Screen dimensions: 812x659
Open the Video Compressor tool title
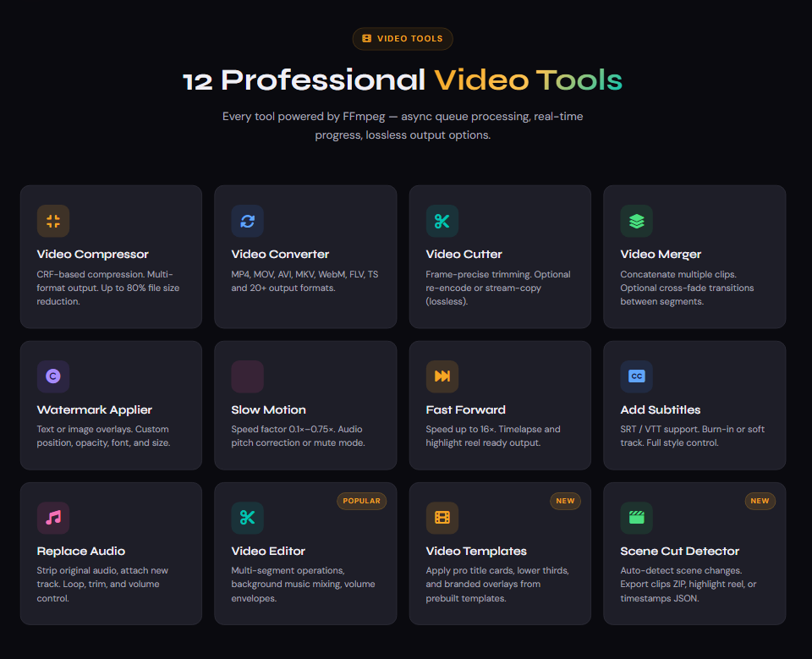[93, 254]
